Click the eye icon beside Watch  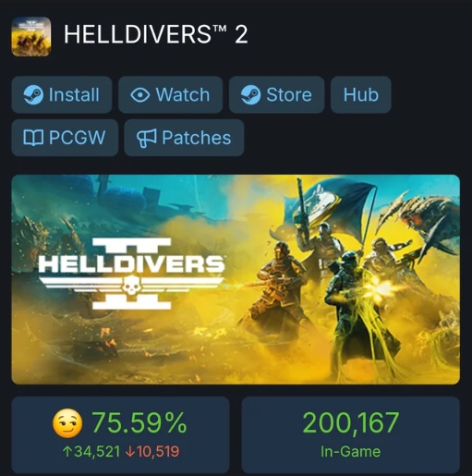tap(140, 95)
